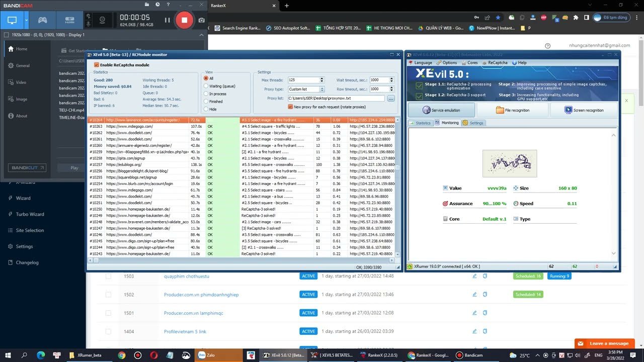The height and width of the screenshot is (362, 644).
Task: Select the All view radio button
Action: coord(206,78)
